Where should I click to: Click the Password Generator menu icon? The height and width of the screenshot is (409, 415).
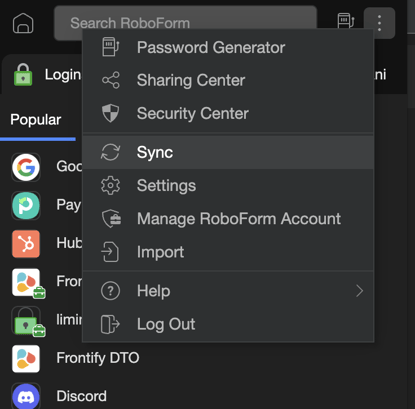click(x=110, y=47)
